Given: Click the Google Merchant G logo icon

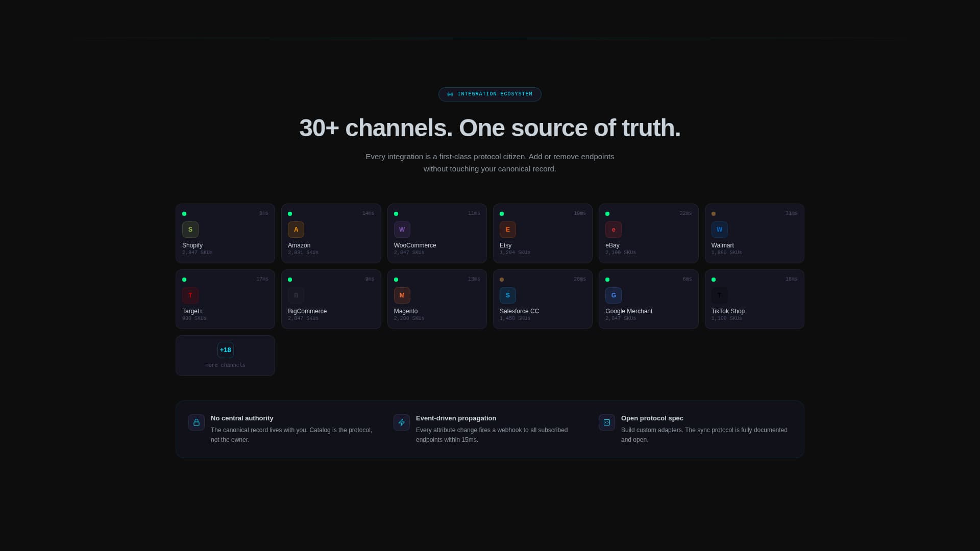Looking at the screenshot, I should click(x=614, y=295).
